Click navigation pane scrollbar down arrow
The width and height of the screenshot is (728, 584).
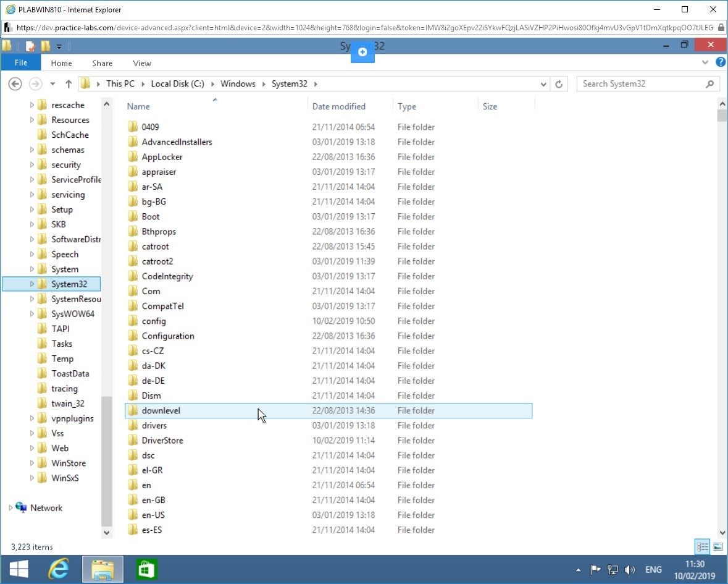coord(107,533)
